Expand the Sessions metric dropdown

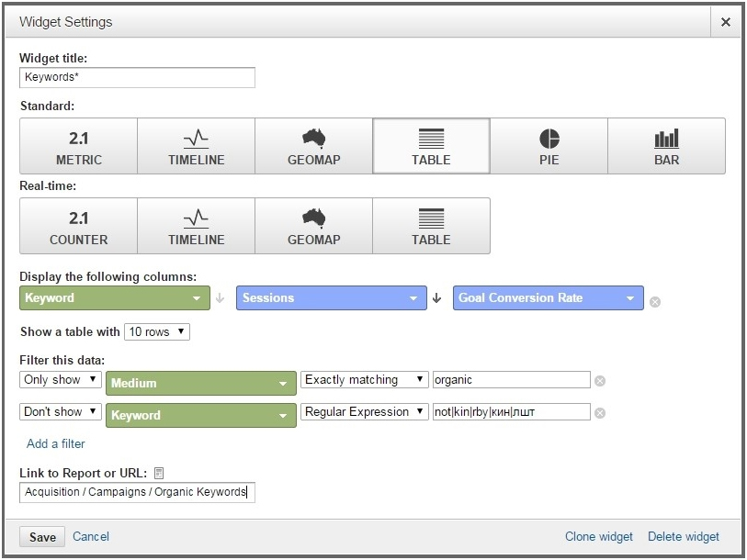[x=332, y=298]
